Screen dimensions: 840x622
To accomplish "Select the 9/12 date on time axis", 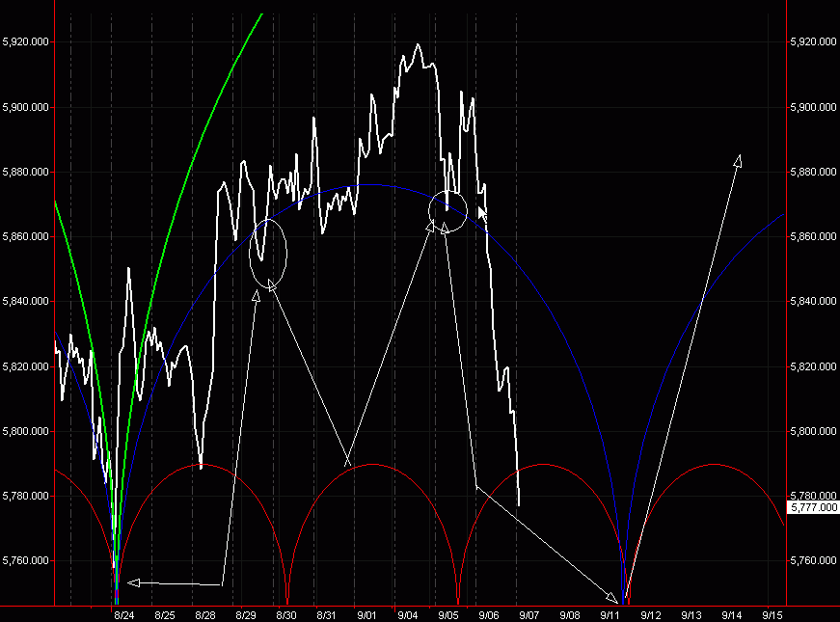I will (x=650, y=615).
